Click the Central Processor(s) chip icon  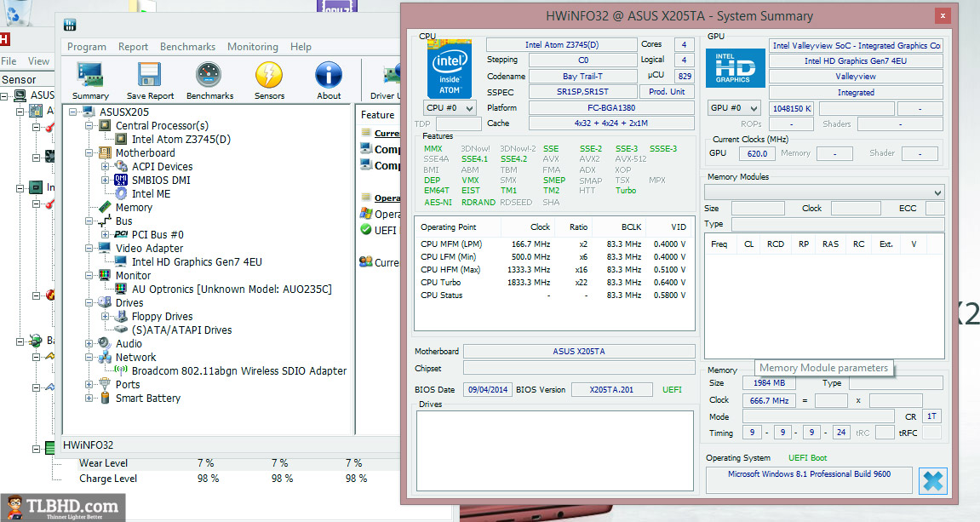105,126
